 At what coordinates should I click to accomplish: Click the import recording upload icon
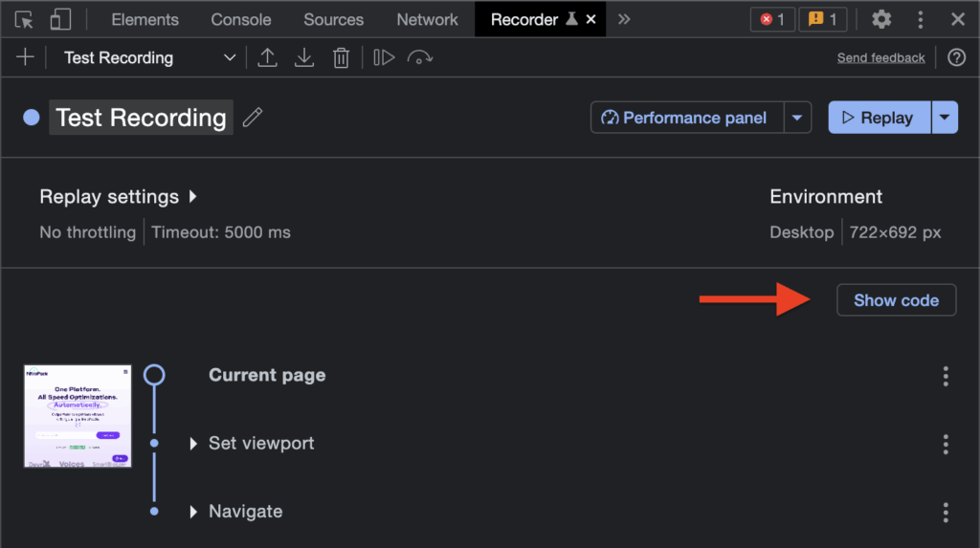tap(268, 57)
